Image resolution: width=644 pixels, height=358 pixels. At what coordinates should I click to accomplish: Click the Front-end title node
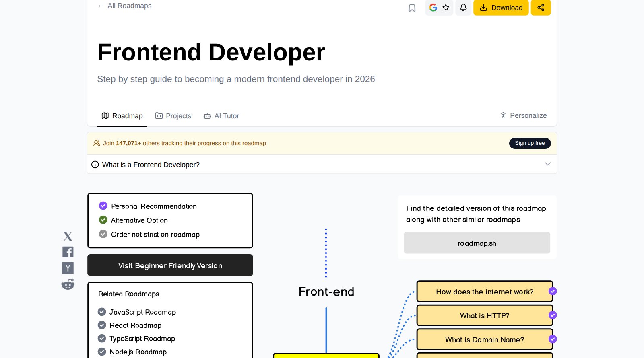326,292
